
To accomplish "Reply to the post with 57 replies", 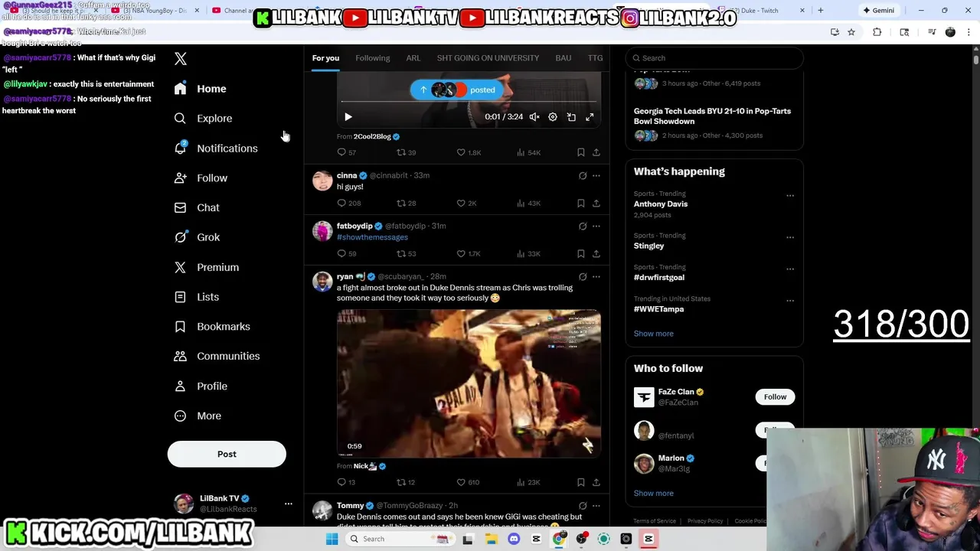I will point(347,152).
